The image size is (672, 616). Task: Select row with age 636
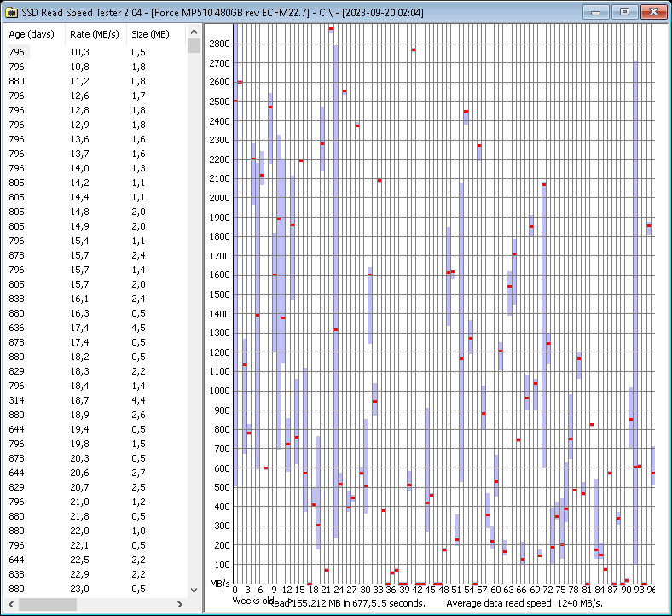[x=96, y=328]
